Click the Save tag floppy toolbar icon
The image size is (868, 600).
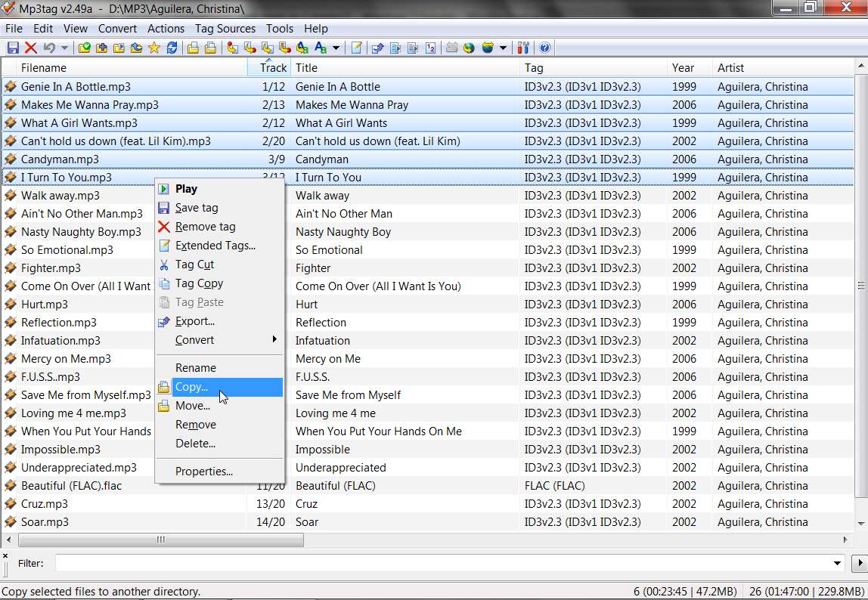click(13, 48)
